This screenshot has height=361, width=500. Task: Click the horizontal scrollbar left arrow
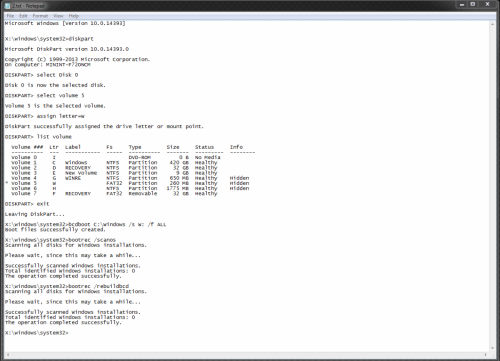(7, 355)
